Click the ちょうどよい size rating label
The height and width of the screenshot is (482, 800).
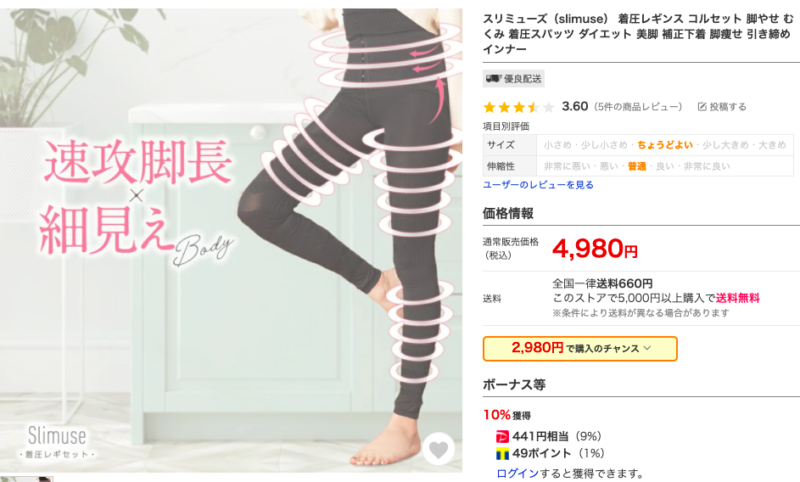[665, 145]
